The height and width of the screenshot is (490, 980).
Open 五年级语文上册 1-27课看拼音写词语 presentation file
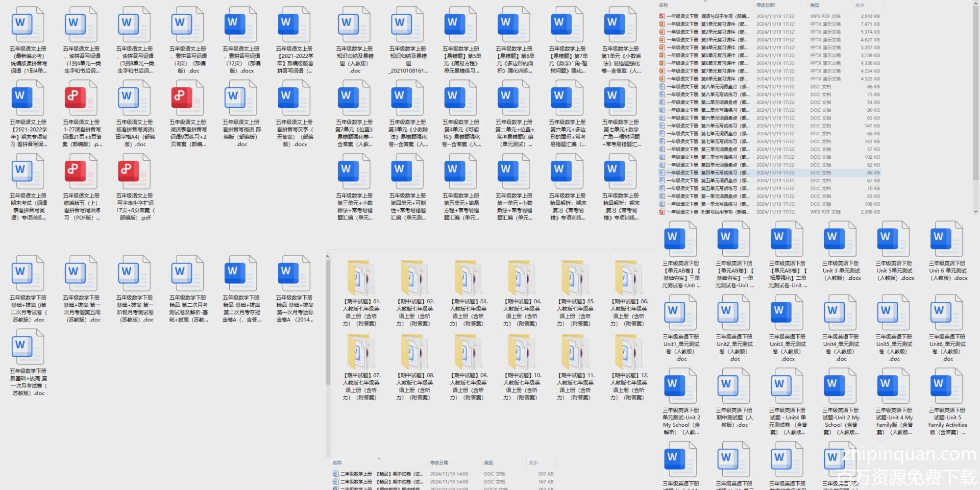click(x=81, y=99)
